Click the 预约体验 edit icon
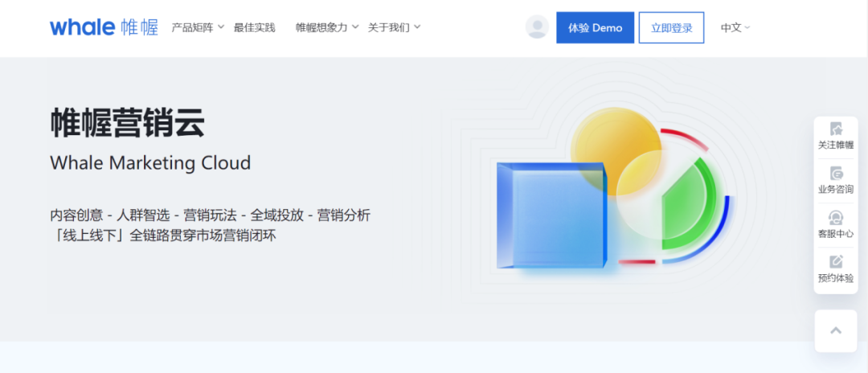Image resolution: width=868 pixels, height=373 pixels. point(836,262)
